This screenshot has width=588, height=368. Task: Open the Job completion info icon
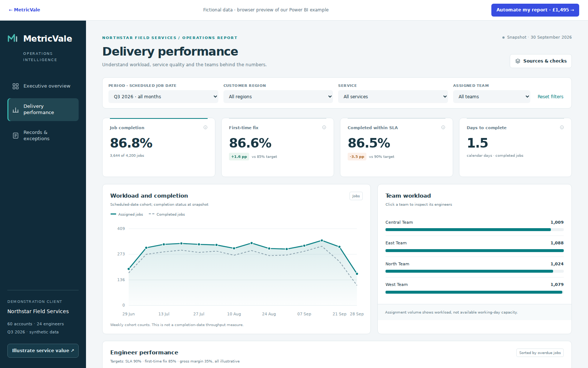click(205, 127)
